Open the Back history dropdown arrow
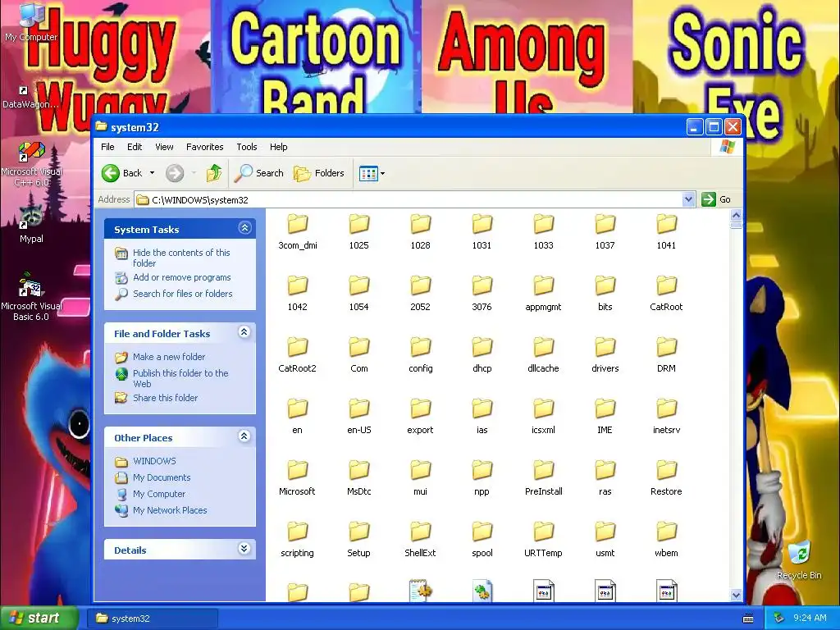 click(152, 173)
